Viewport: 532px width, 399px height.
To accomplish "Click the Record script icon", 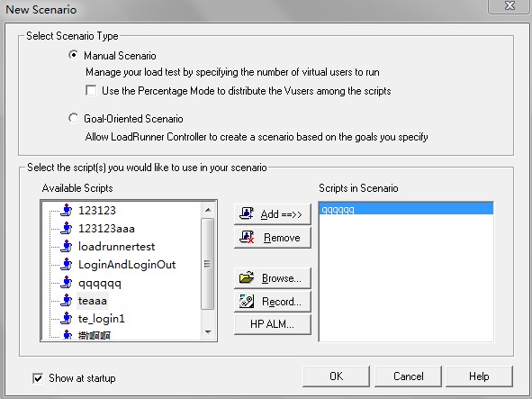I will click(247, 301).
